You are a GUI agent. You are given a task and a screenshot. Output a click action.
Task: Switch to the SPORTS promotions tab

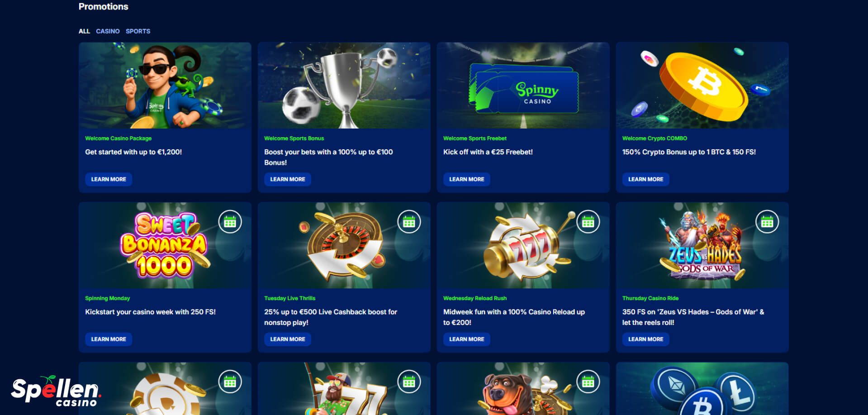pos(138,31)
